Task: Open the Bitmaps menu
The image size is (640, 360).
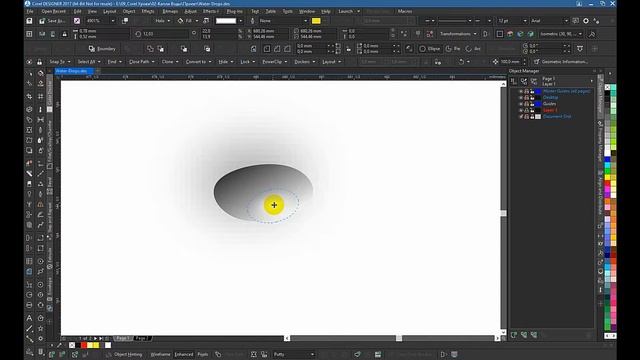Action: (x=170, y=11)
